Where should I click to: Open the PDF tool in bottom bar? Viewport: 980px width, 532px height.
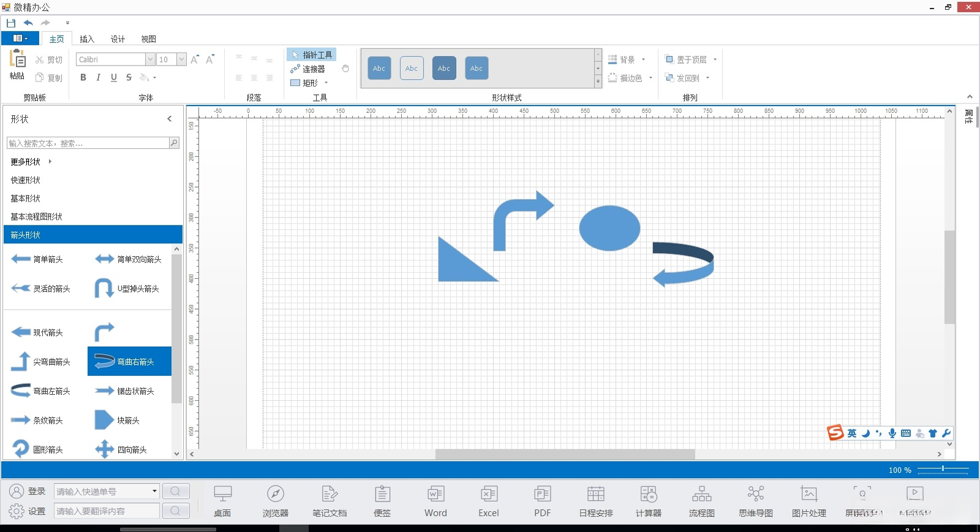tap(542, 501)
